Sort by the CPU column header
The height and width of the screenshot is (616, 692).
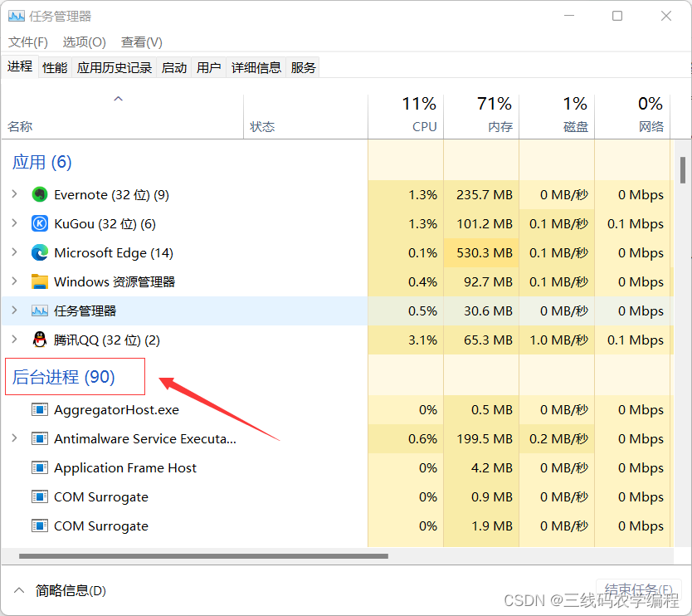tap(406, 116)
